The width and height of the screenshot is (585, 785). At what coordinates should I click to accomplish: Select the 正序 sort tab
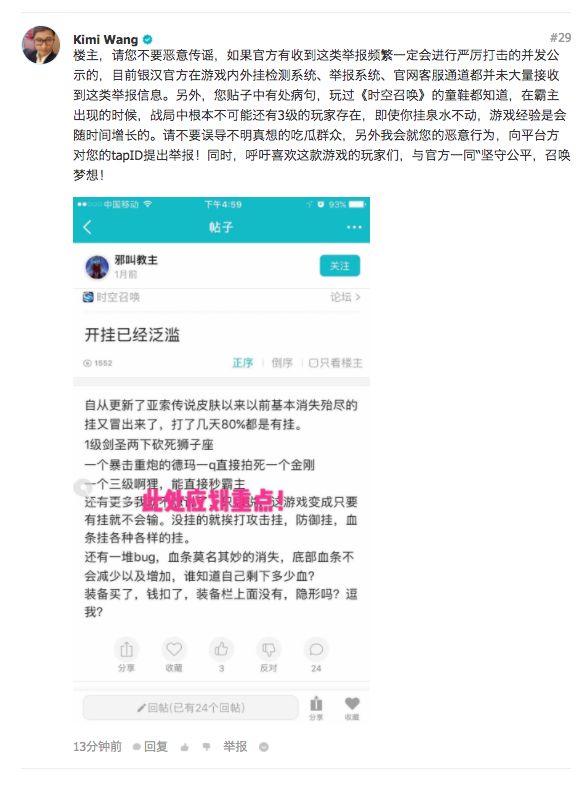click(x=243, y=363)
